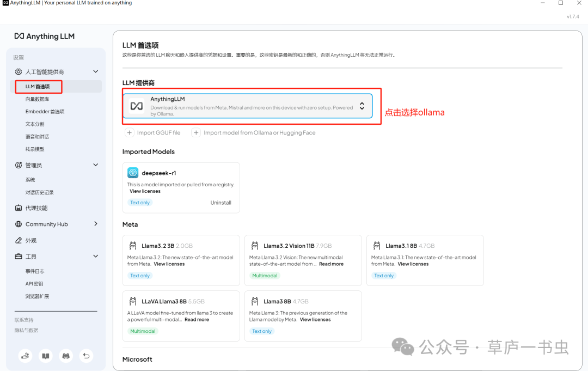
Task: Click 联系支持 link
Action: pyautogui.click(x=24, y=320)
